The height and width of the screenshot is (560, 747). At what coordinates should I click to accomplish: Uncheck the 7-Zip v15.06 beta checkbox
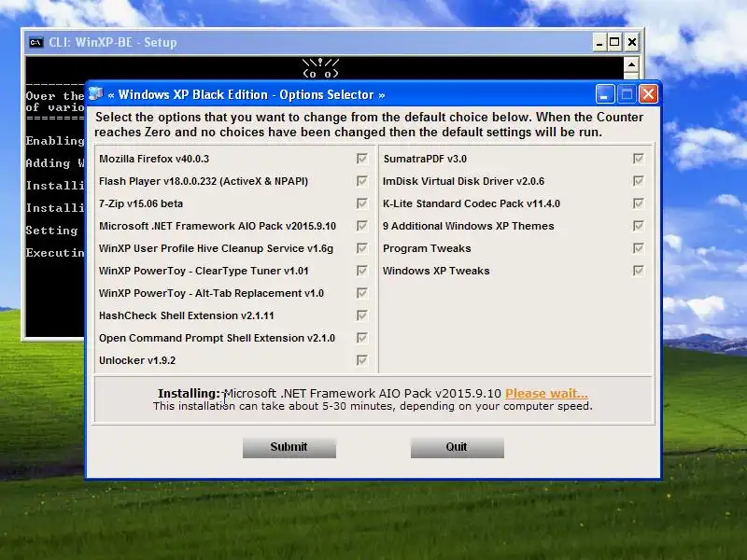tap(362, 203)
